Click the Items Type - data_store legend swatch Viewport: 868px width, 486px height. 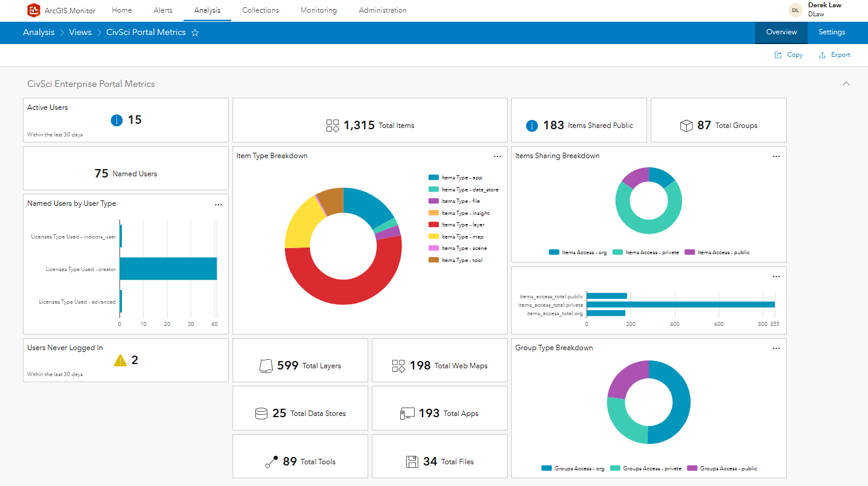tap(433, 190)
